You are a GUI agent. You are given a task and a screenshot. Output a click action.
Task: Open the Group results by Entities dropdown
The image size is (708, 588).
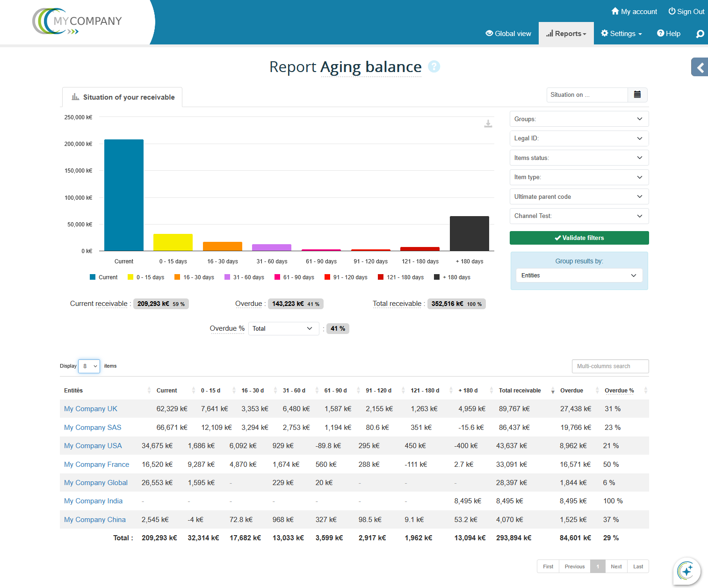(579, 276)
